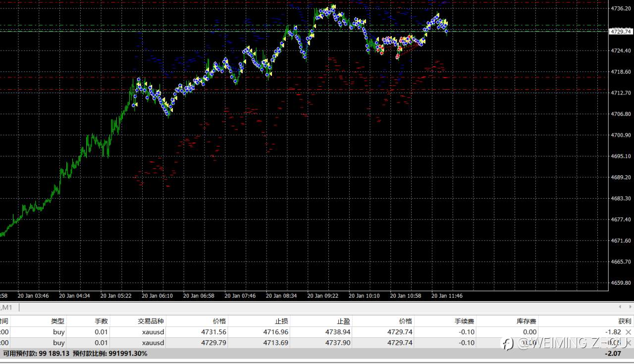Click the 20 Jan 09:22 time label
The image size is (634, 364).
click(323, 296)
